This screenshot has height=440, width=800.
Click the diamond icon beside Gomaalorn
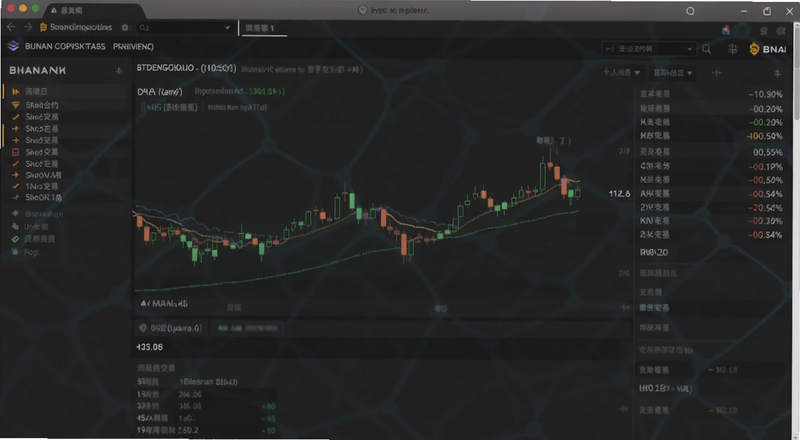[15, 213]
